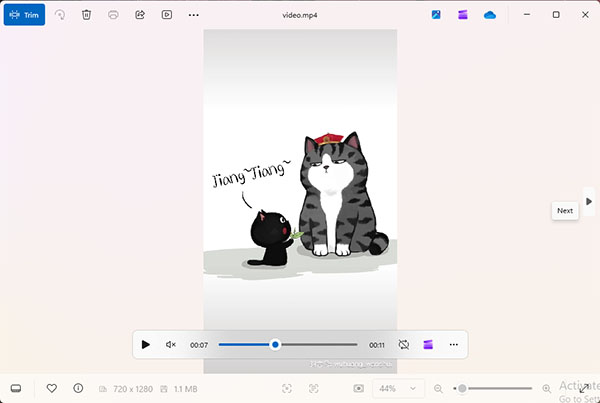Show file info panel
The height and width of the screenshot is (403, 600).
click(78, 388)
